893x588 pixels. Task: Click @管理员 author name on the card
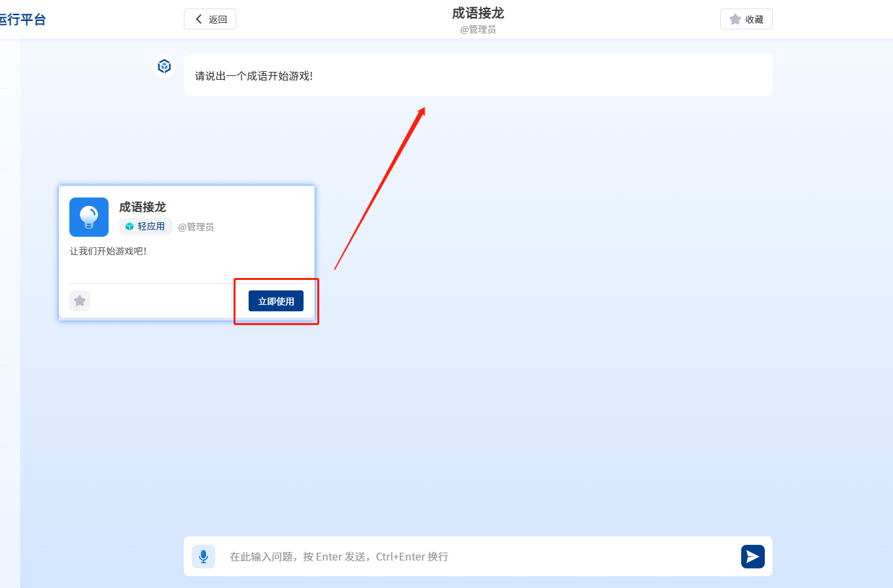coord(196,227)
